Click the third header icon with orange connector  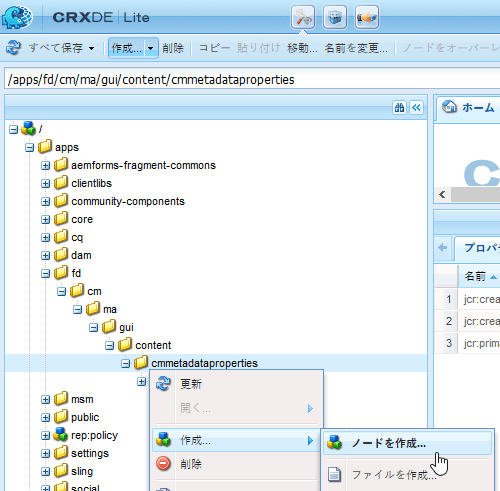click(367, 17)
